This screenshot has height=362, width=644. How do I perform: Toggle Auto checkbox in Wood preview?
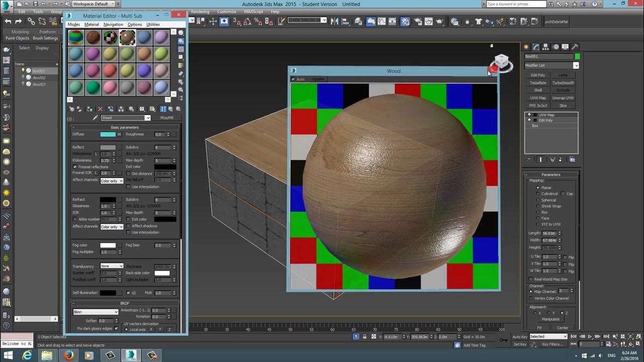tap(294, 79)
